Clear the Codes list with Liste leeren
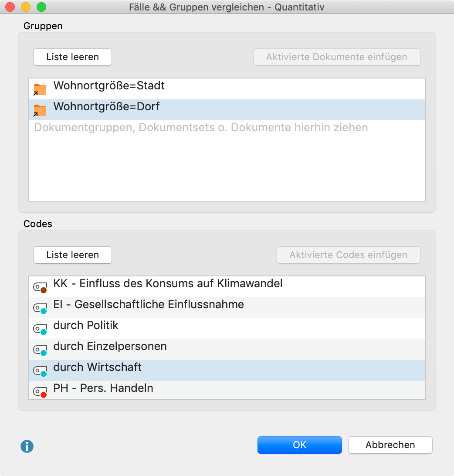The height and width of the screenshot is (476, 454). pyautogui.click(x=73, y=255)
